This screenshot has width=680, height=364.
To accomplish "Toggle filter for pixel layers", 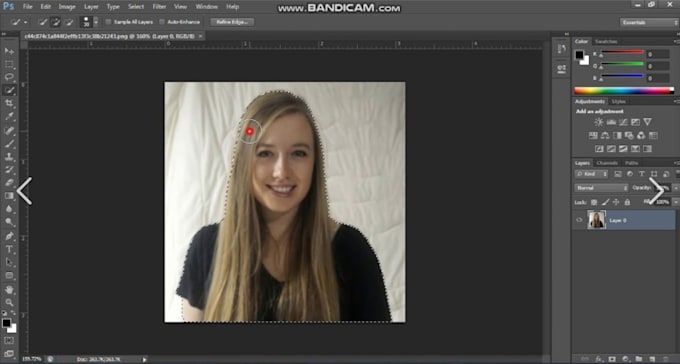I will point(618,174).
